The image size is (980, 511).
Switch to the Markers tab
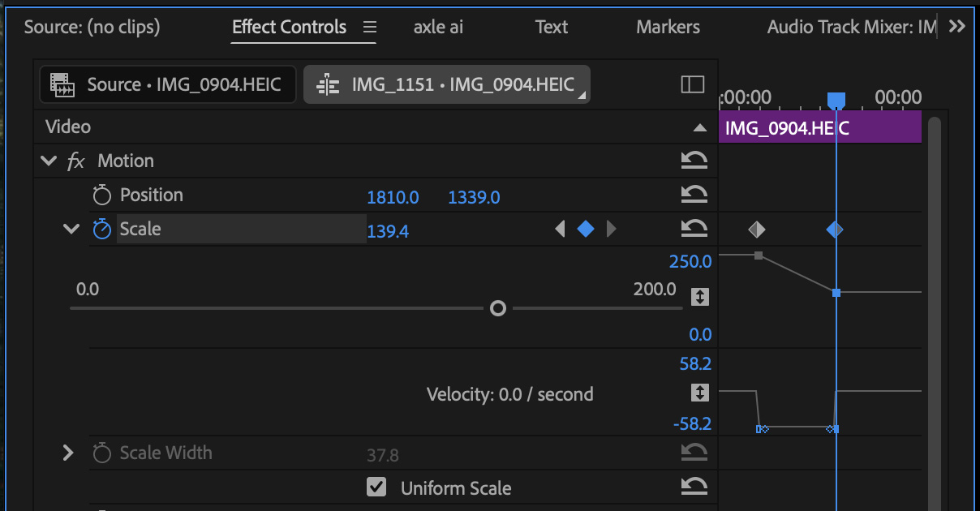668,27
